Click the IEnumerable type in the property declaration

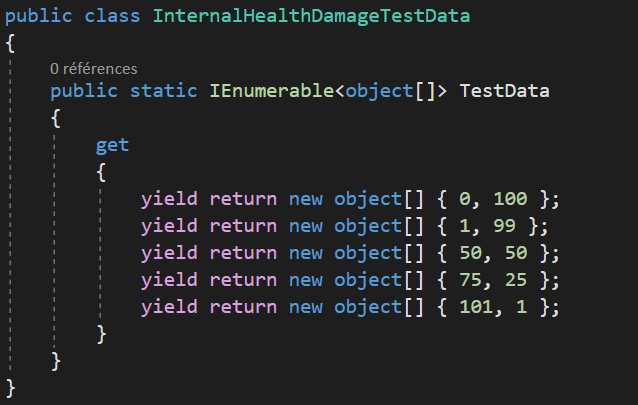coord(270,92)
